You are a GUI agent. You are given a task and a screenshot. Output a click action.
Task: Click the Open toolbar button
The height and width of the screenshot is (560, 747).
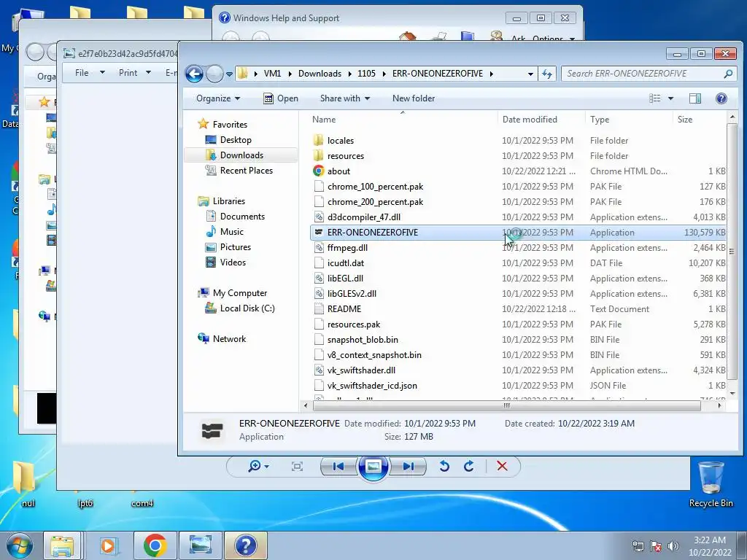[x=281, y=98]
